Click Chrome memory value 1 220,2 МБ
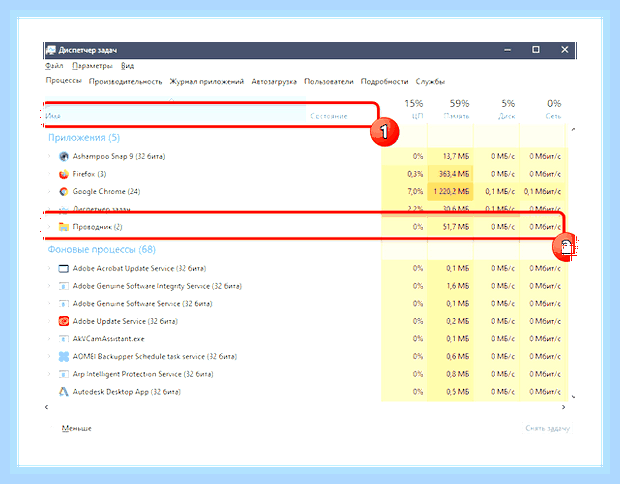The width and height of the screenshot is (620, 484). tap(451, 191)
